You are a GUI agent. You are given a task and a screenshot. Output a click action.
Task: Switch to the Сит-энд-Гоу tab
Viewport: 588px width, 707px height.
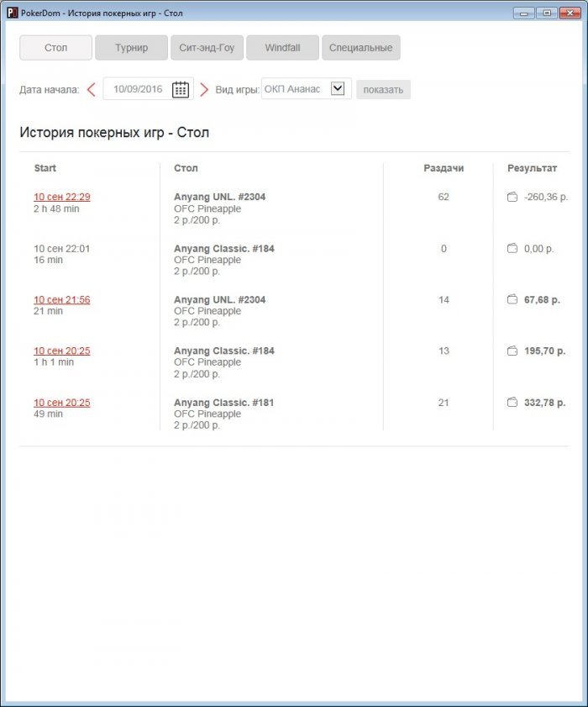tap(207, 47)
